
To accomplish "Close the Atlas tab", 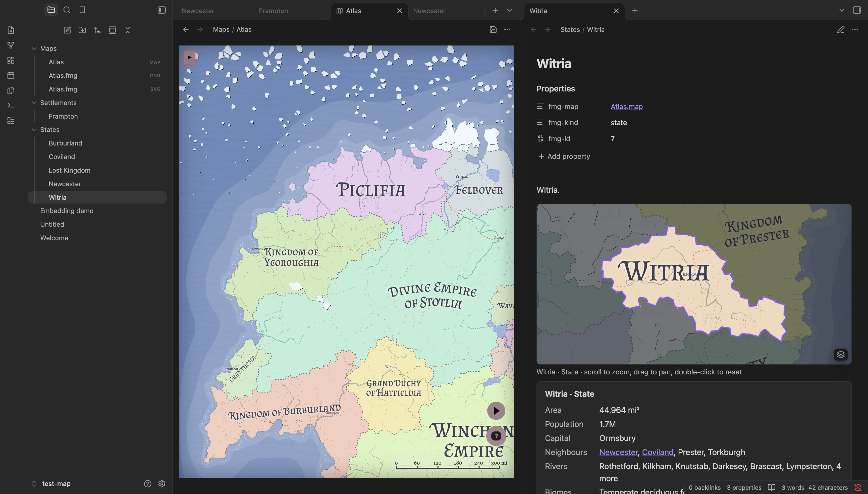I will pos(399,11).
